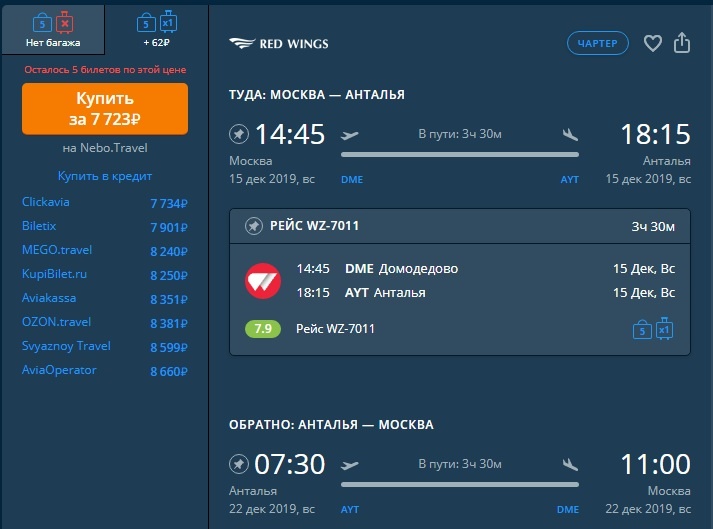Click the 'ТУДА: МОСКВА — АНТАЛЬЯ' heading
Screen dimensions: 713x529
[x=317, y=95]
